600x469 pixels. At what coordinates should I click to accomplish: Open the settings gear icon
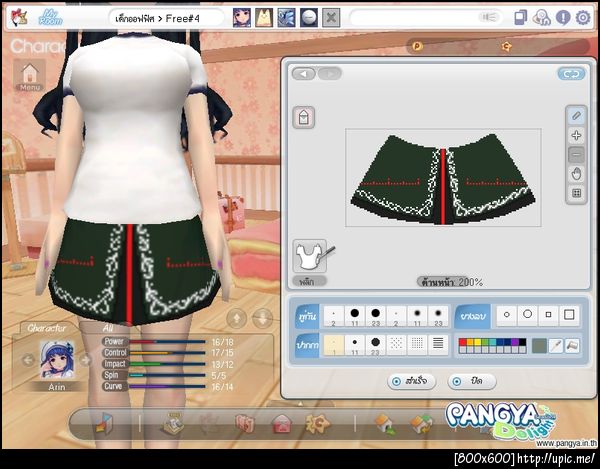(x=583, y=18)
